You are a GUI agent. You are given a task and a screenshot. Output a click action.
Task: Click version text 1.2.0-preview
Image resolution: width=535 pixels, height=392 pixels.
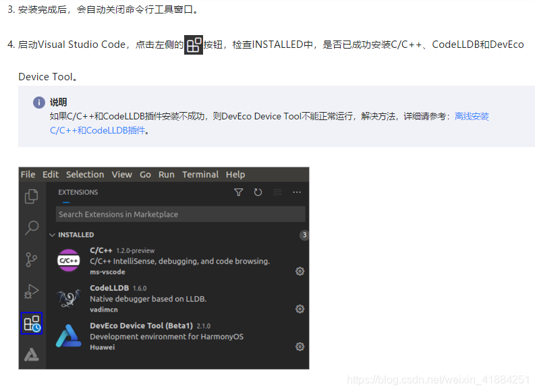pyautogui.click(x=136, y=251)
